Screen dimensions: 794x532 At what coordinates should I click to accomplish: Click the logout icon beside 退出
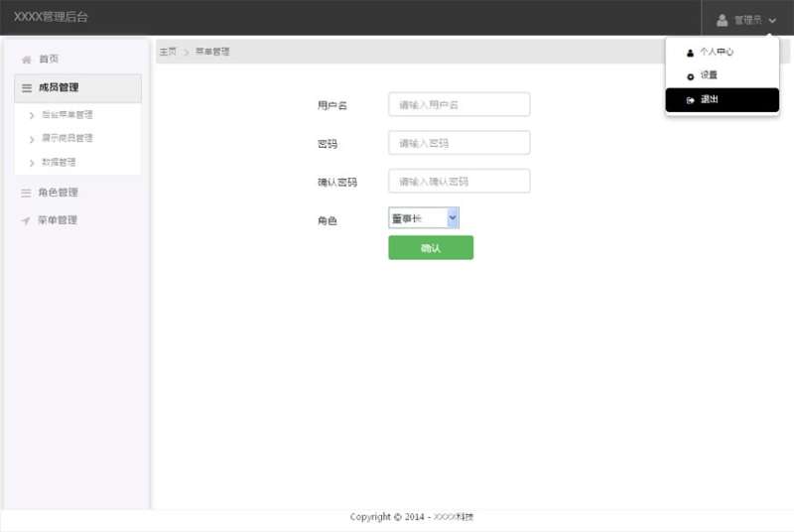690,100
